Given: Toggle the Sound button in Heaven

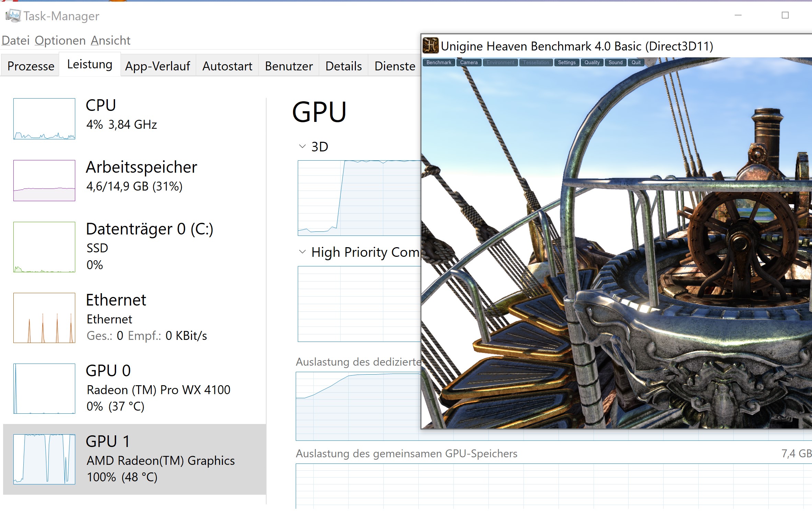Looking at the screenshot, I should pos(615,62).
